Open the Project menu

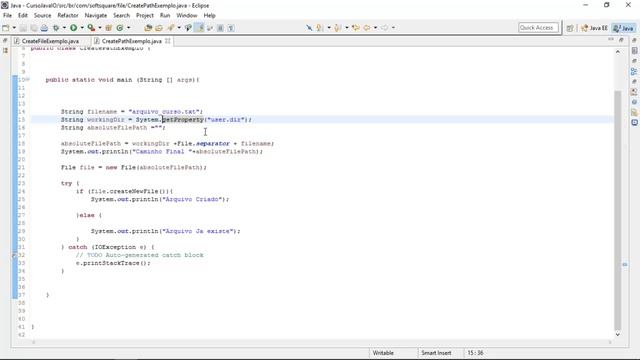[144, 16]
